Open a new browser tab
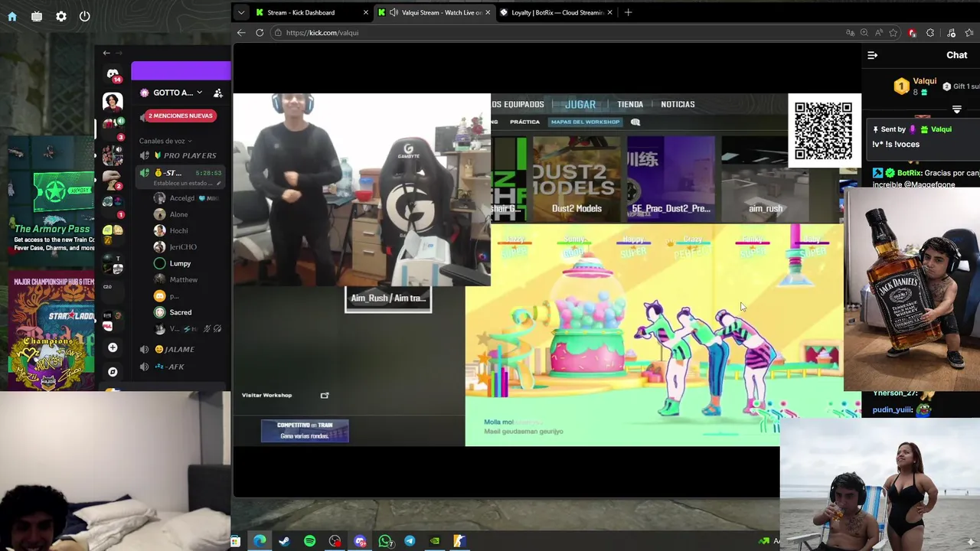Screen dimensions: 980x551 pyautogui.click(x=628, y=12)
